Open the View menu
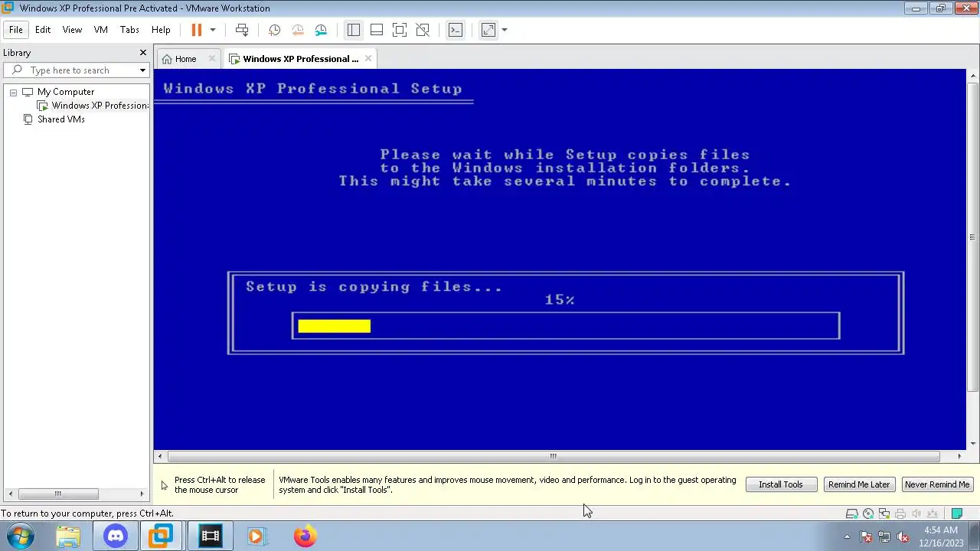980x551 pixels. tap(72, 30)
